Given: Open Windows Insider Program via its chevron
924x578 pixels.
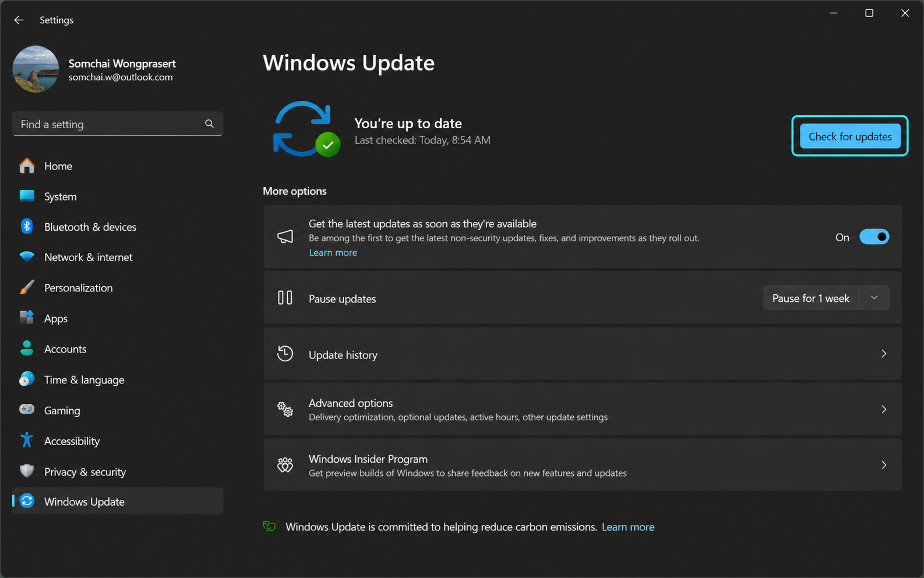Looking at the screenshot, I should point(884,465).
